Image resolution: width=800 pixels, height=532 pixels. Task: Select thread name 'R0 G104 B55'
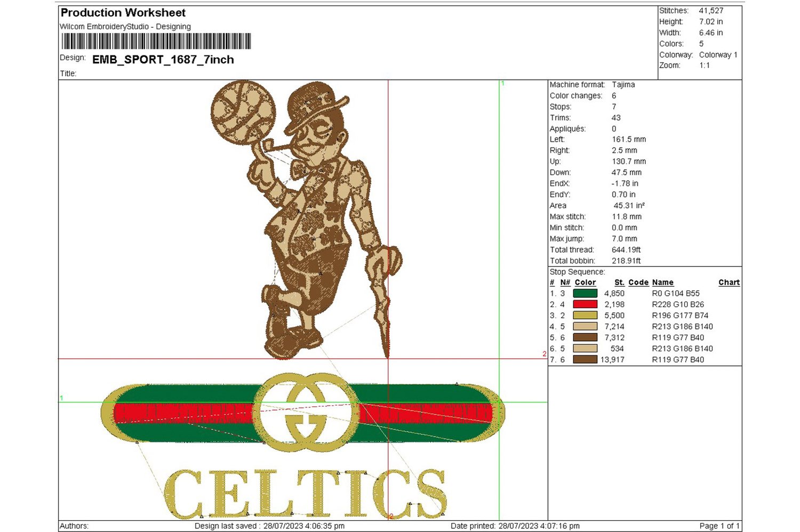coord(676,294)
